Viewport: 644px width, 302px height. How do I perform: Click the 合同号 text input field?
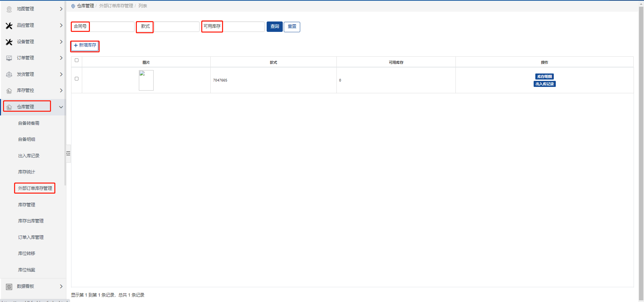(112, 27)
